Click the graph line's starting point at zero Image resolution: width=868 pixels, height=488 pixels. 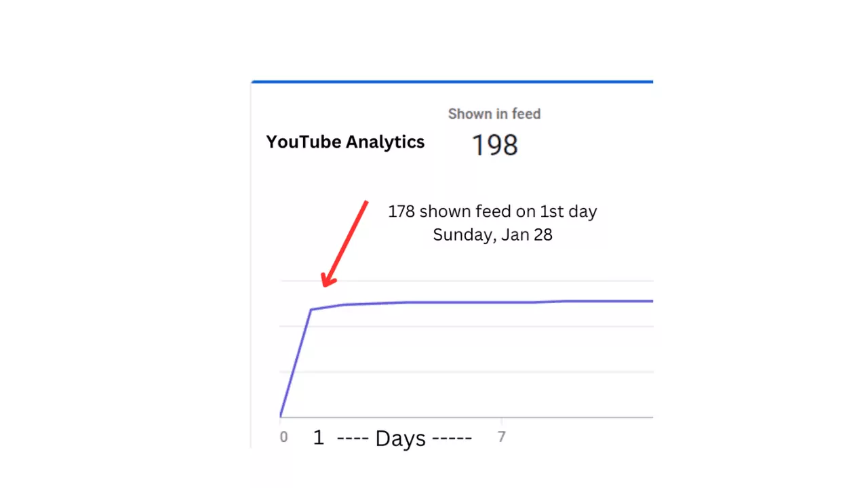(281, 415)
